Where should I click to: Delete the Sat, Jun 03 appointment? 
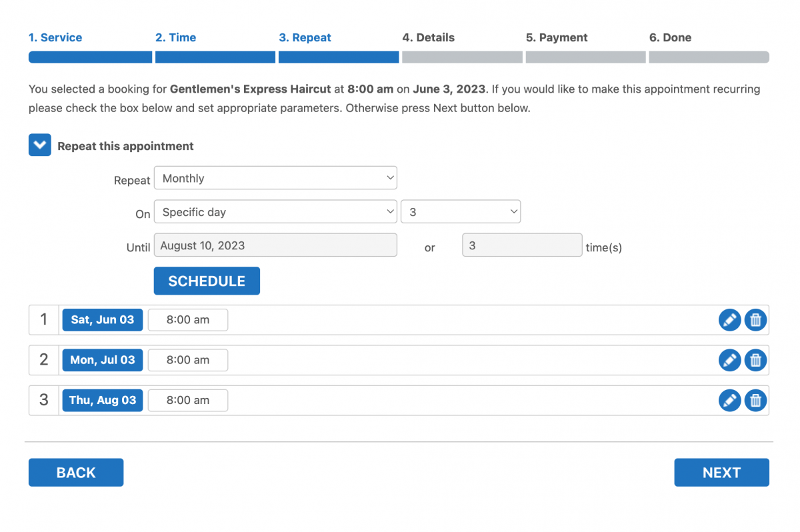click(x=755, y=320)
